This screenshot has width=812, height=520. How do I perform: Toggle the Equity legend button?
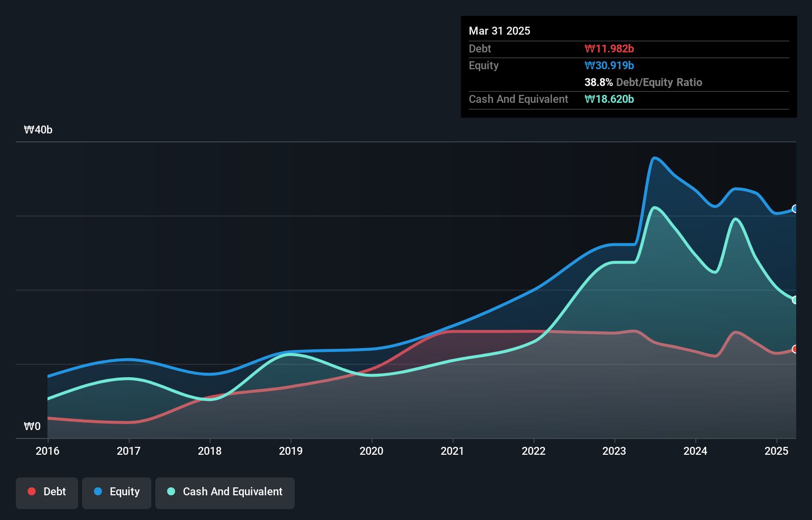117,492
